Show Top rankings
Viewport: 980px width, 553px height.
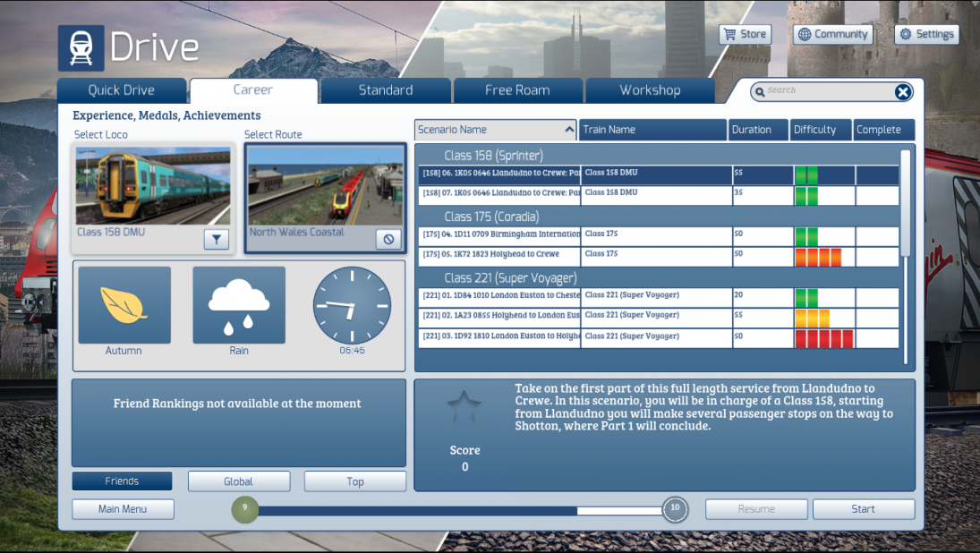pyautogui.click(x=354, y=481)
